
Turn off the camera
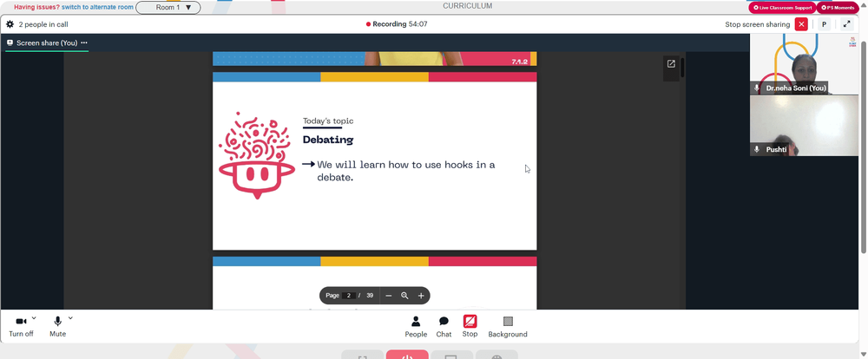click(21, 326)
